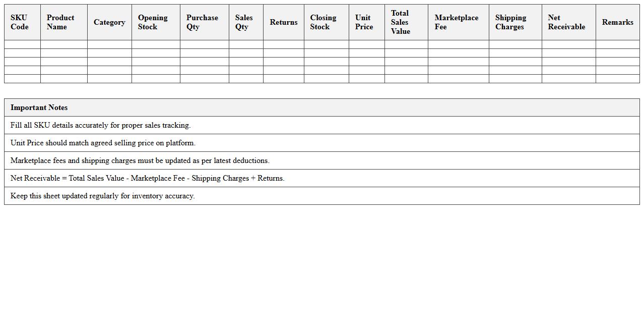
Task: Click the Returns column header
Action: tap(283, 22)
